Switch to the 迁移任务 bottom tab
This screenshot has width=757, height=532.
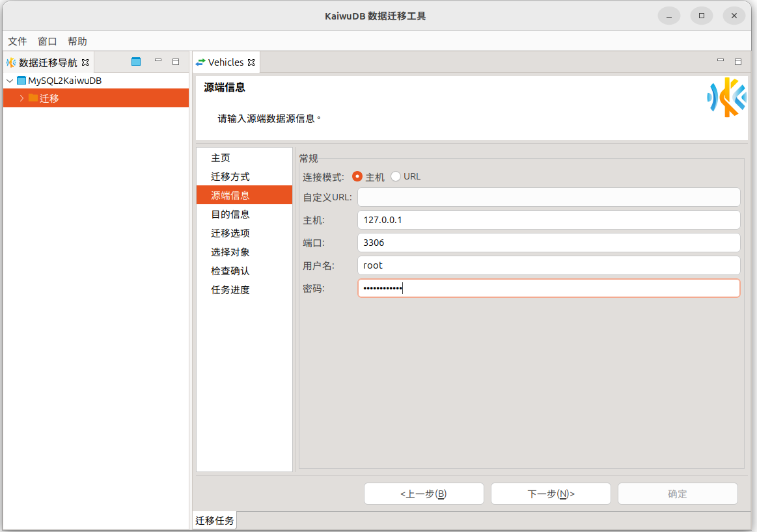pos(215,521)
